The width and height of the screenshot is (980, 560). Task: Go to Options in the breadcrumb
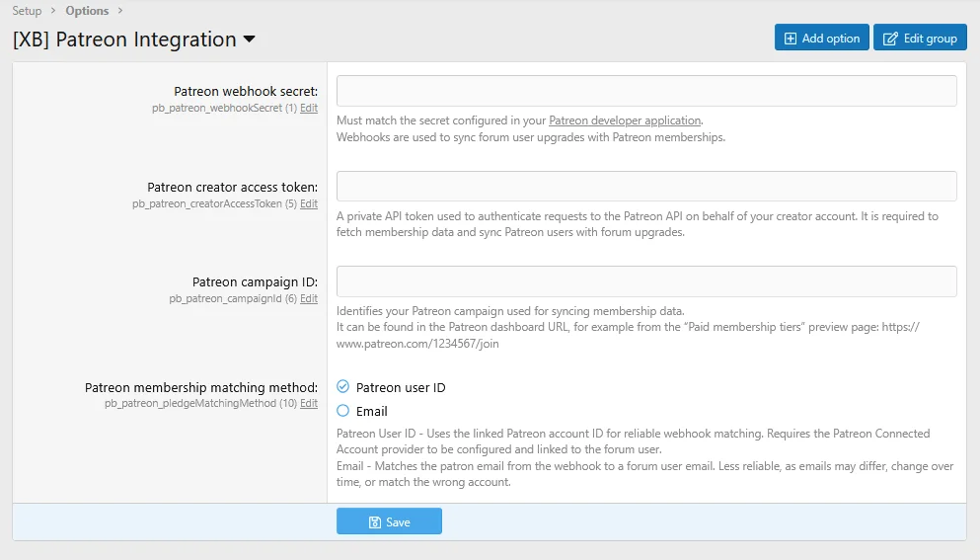tap(87, 11)
